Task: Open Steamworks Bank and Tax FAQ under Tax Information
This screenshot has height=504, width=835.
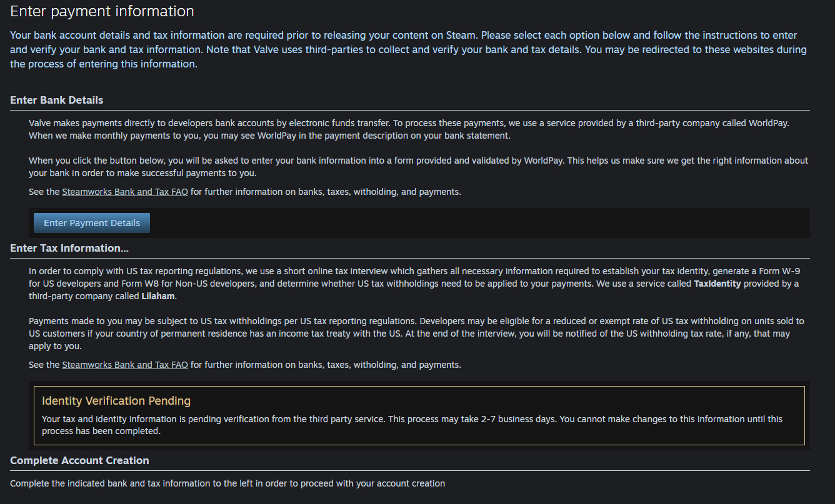Action: [x=125, y=365]
